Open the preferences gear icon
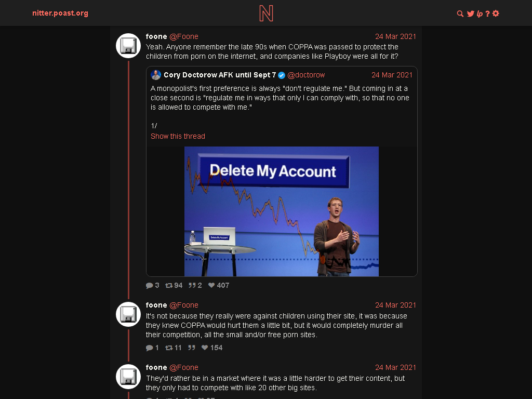Viewport: 532px width, 399px height. [496, 14]
